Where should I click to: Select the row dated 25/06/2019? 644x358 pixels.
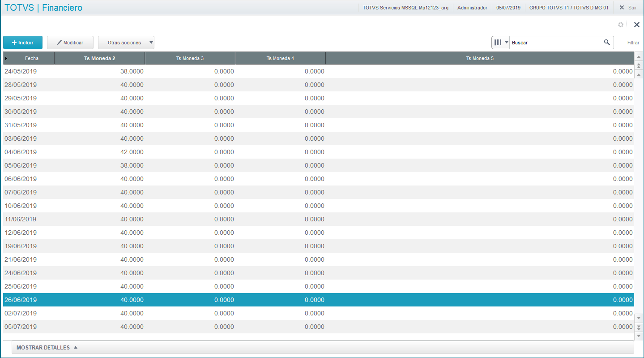[x=319, y=286]
